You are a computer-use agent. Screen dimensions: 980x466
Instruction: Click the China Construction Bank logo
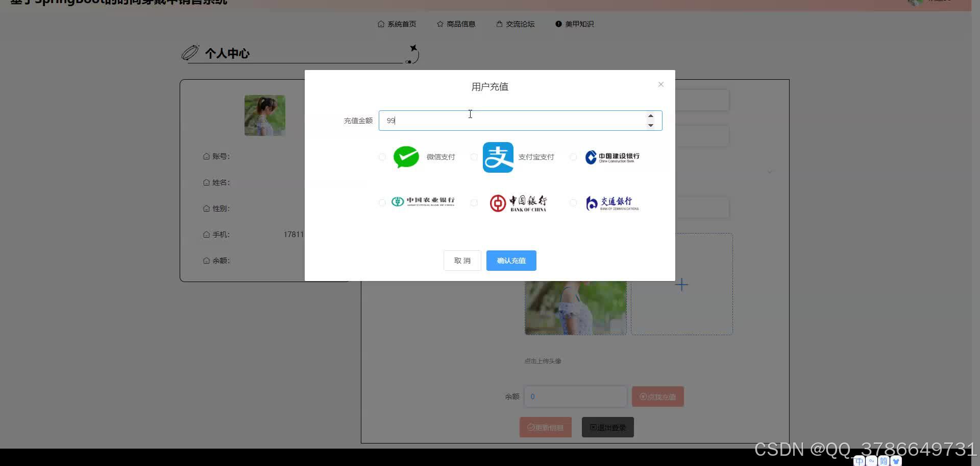pos(612,157)
